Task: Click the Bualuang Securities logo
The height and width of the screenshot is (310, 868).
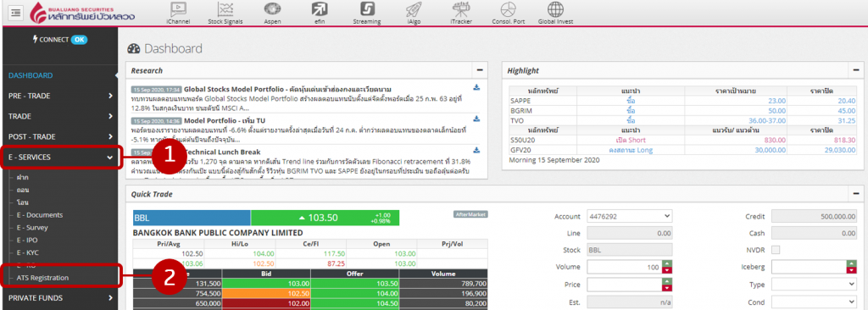Action: click(x=82, y=13)
